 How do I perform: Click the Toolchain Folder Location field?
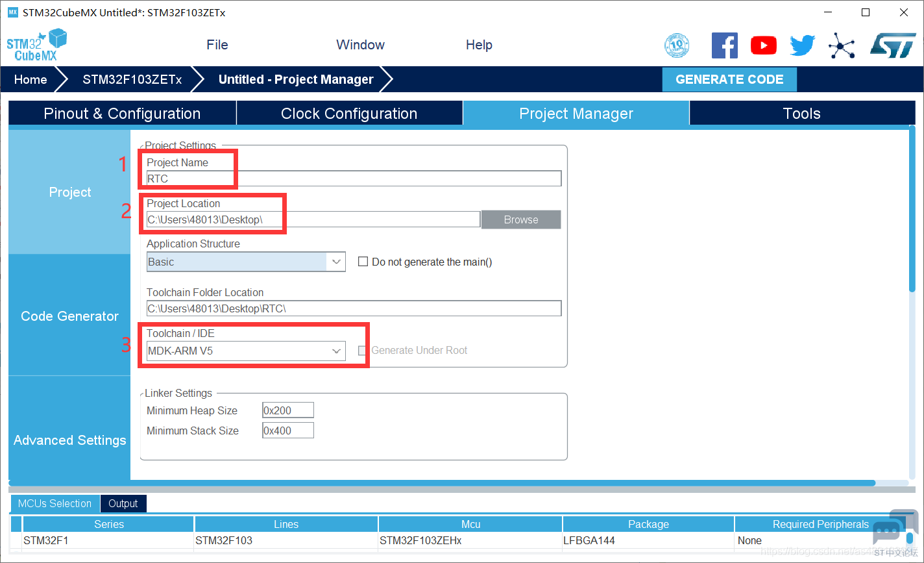pyautogui.click(x=354, y=308)
